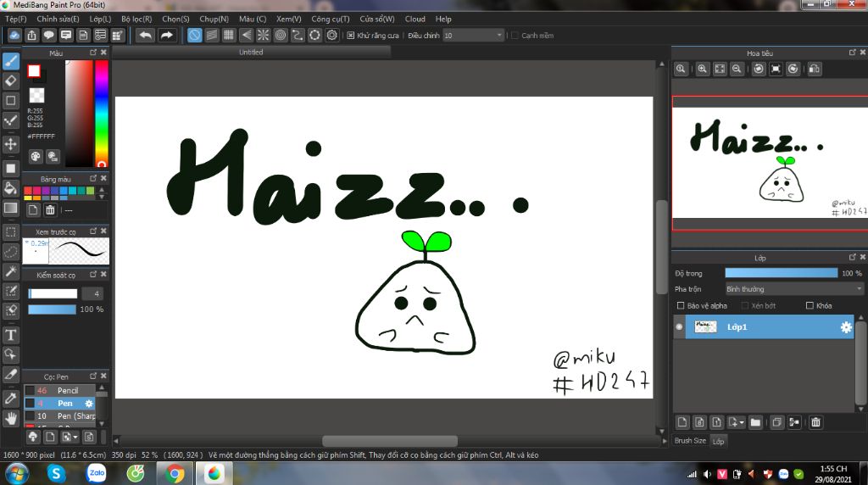Delete palette color with trash icon
Image resolution: width=868 pixels, height=485 pixels.
[x=50, y=209]
